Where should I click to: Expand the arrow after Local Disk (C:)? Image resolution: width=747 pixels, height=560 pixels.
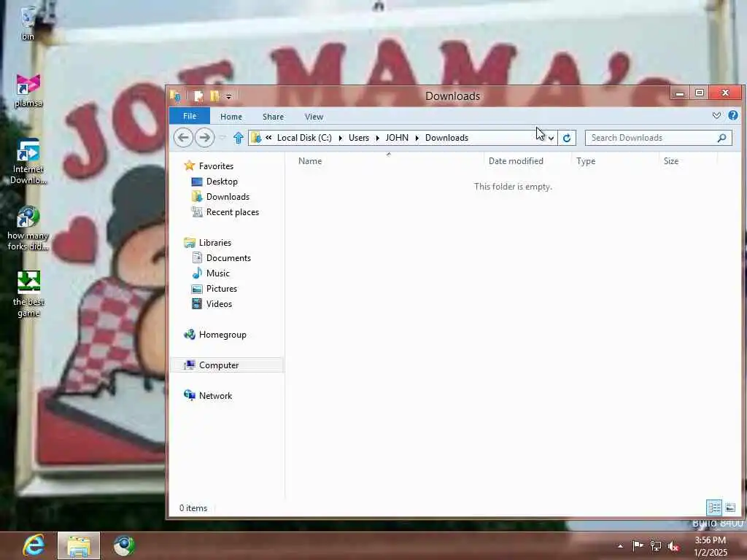click(x=340, y=138)
